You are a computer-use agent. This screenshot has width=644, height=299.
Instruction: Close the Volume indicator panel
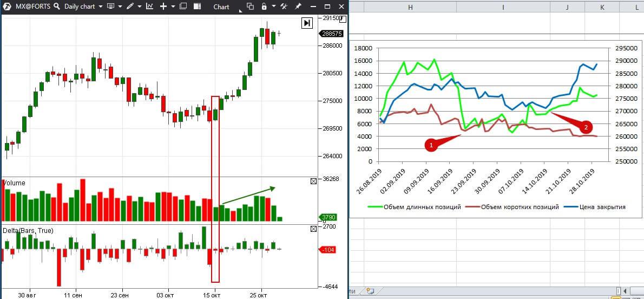[313, 181]
